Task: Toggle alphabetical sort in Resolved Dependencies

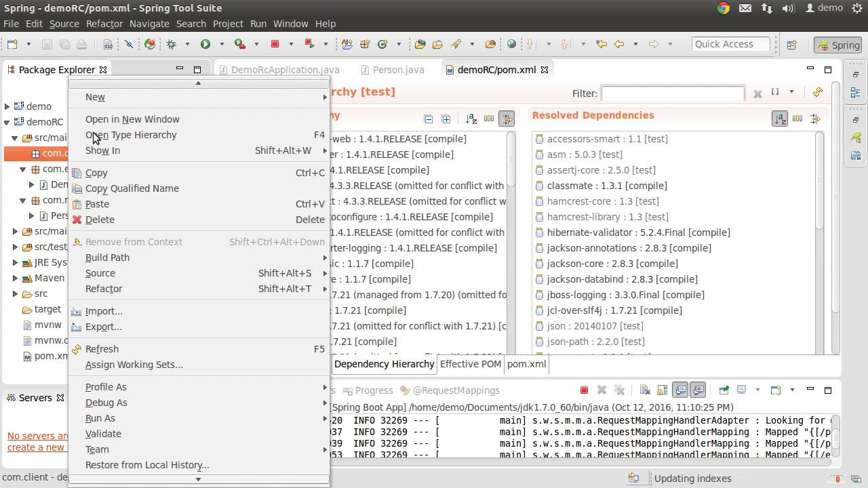Action: click(x=780, y=119)
